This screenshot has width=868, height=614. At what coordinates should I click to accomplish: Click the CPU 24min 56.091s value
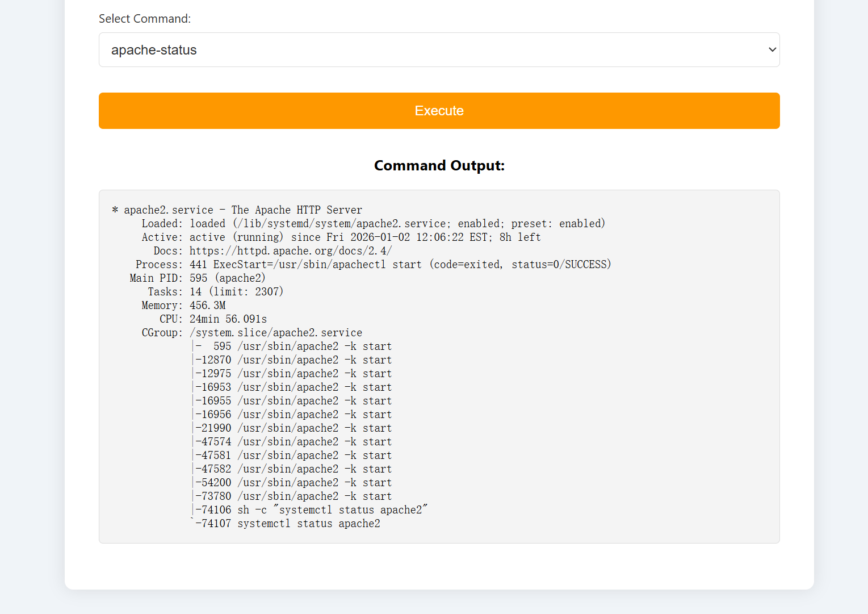click(228, 319)
